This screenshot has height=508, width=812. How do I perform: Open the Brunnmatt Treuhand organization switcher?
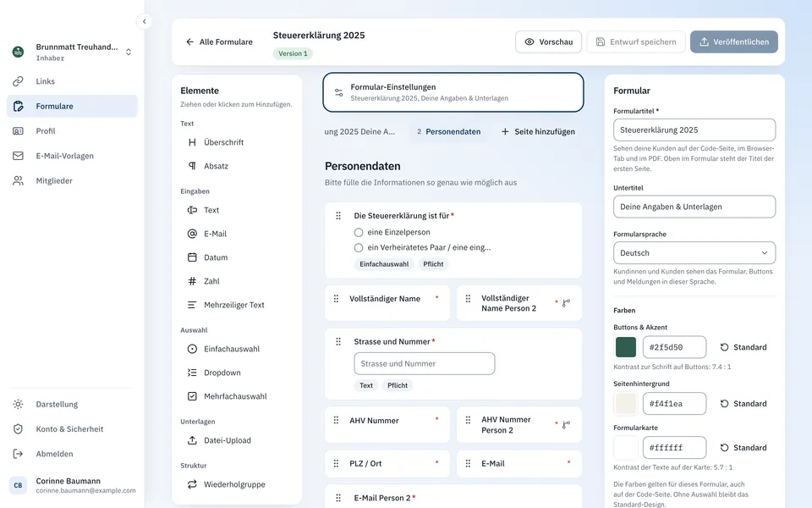click(x=72, y=52)
